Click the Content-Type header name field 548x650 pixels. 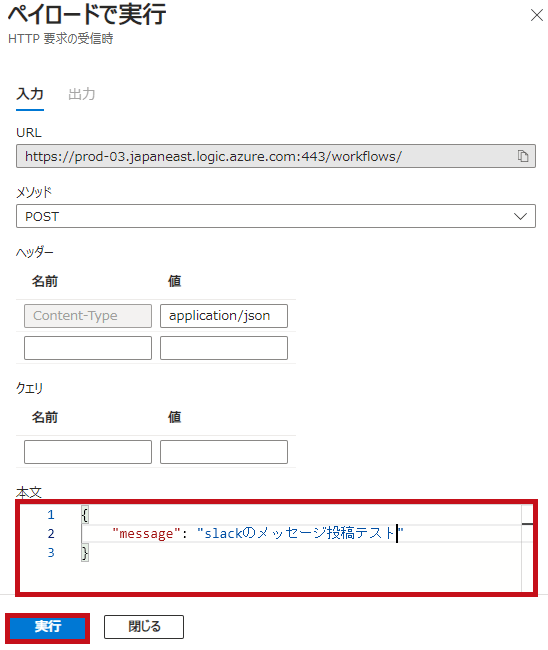pyautogui.click(x=88, y=316)
